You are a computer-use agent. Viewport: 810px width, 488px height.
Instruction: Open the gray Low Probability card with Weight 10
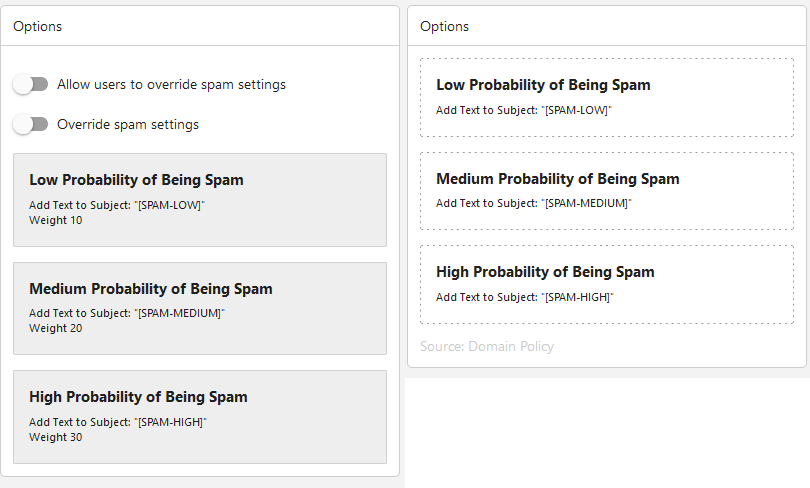[199, 199]
